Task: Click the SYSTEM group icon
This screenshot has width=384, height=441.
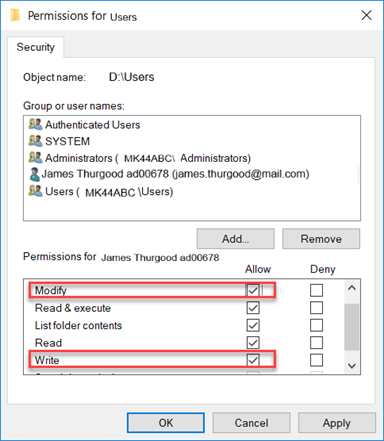Action: [x=35, y=141]
